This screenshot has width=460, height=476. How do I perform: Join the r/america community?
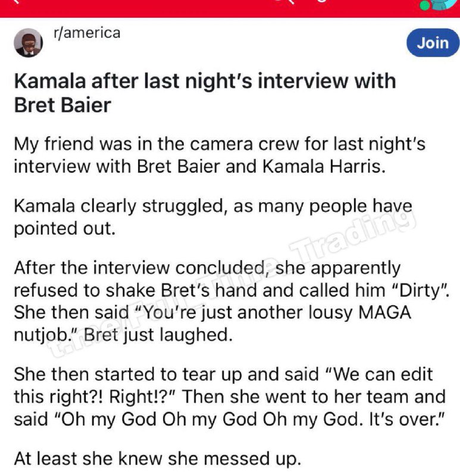point(433,43)
